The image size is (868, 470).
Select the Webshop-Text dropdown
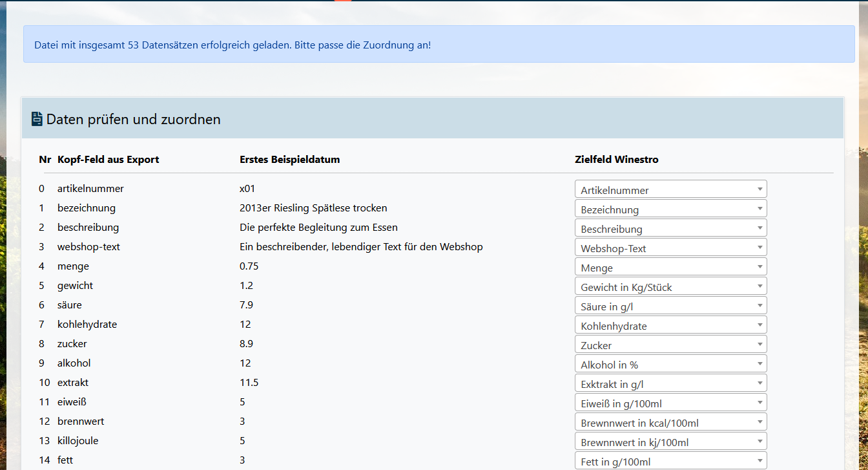coord(670,248)
